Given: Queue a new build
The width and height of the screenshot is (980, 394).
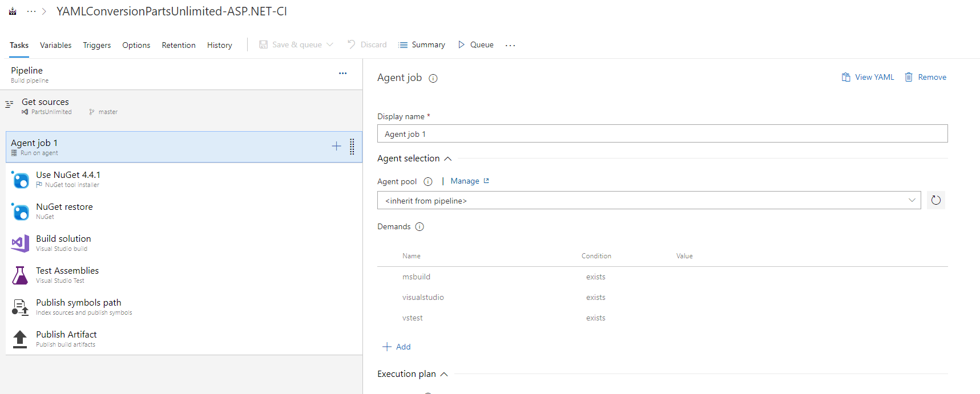Looking at the screenshot, I should [476, 44].
